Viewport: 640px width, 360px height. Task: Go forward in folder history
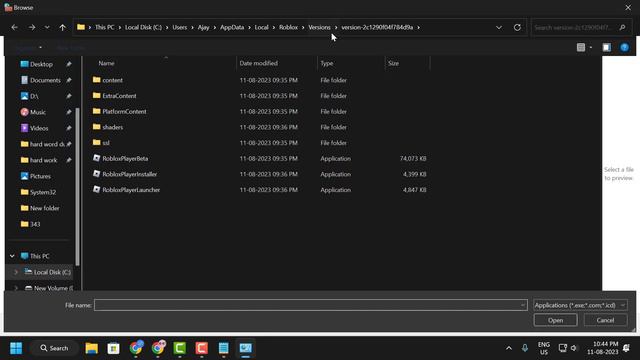(31, 27)
